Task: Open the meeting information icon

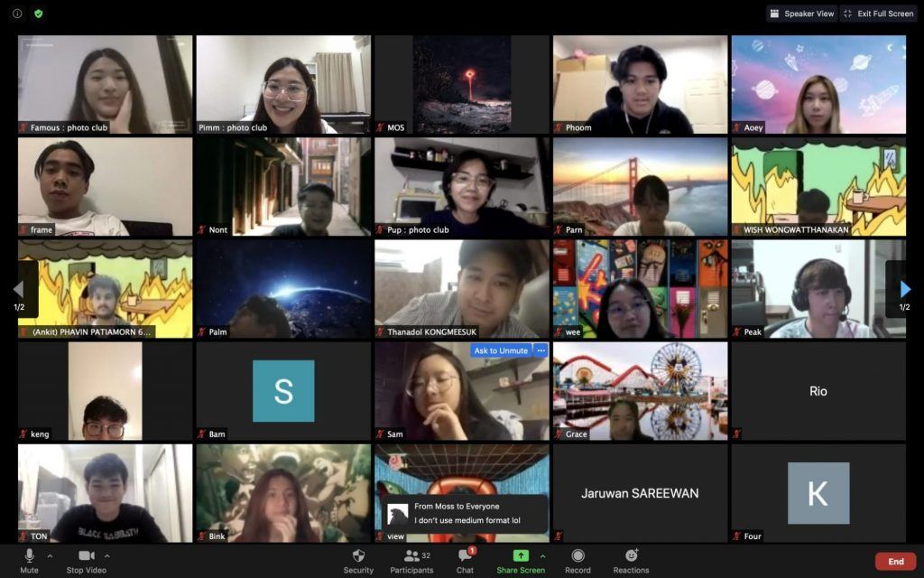Action: [x=17, y=14]
